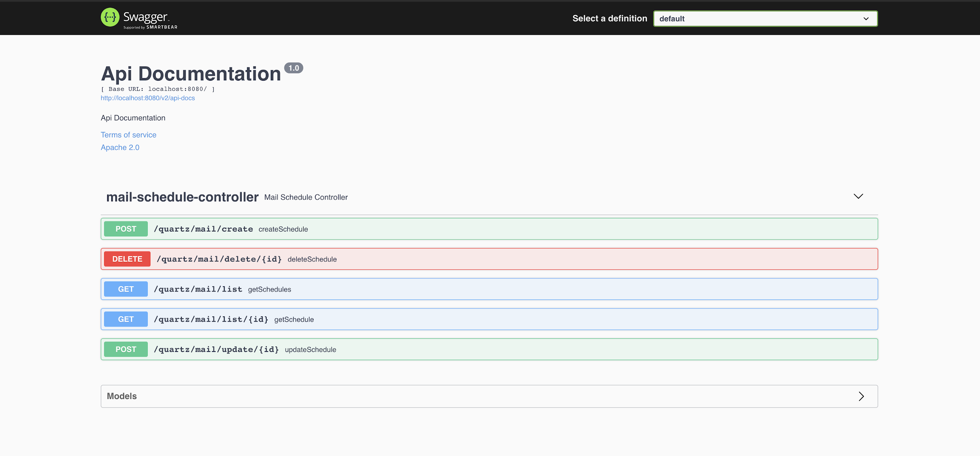
Task: Open the Terms of service link
Action: (x=128, y=135)
